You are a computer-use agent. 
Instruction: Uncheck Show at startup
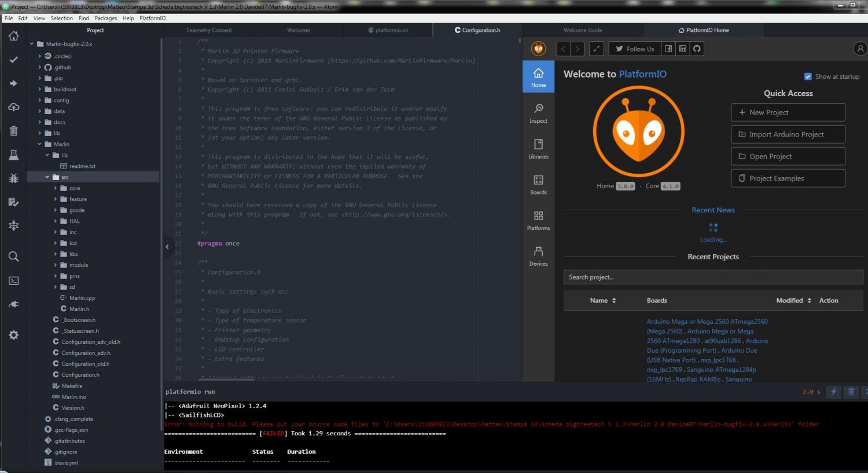click(x=808, y=76)
